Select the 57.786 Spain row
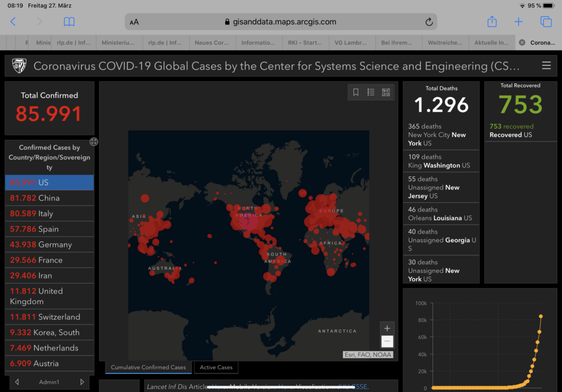 click(49, 229)
